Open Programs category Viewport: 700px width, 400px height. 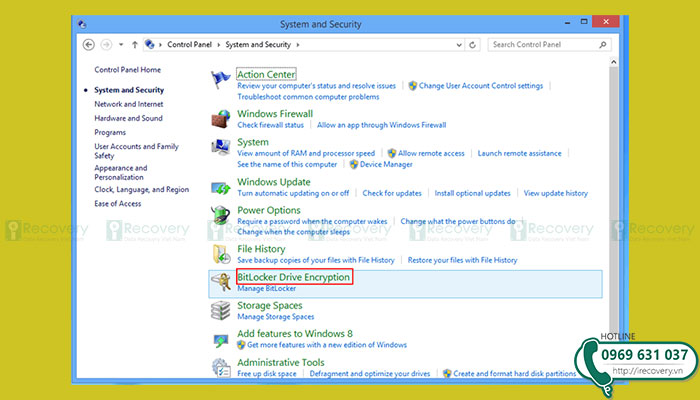coord(110,133)
